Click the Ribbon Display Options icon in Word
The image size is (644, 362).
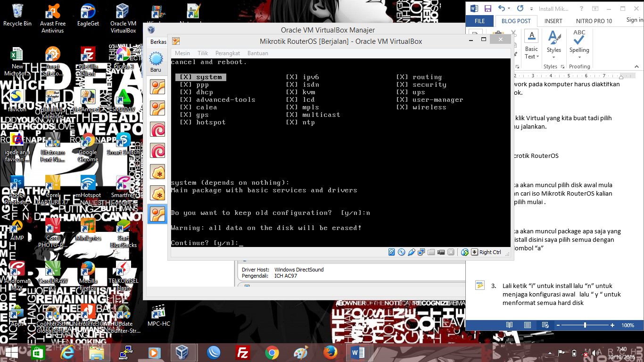(595, 8)
